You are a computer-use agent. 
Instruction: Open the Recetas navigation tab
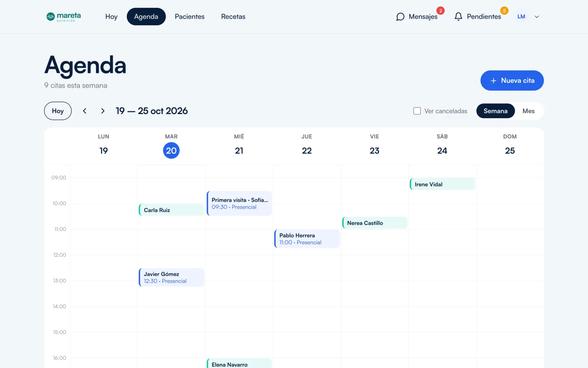233,17
